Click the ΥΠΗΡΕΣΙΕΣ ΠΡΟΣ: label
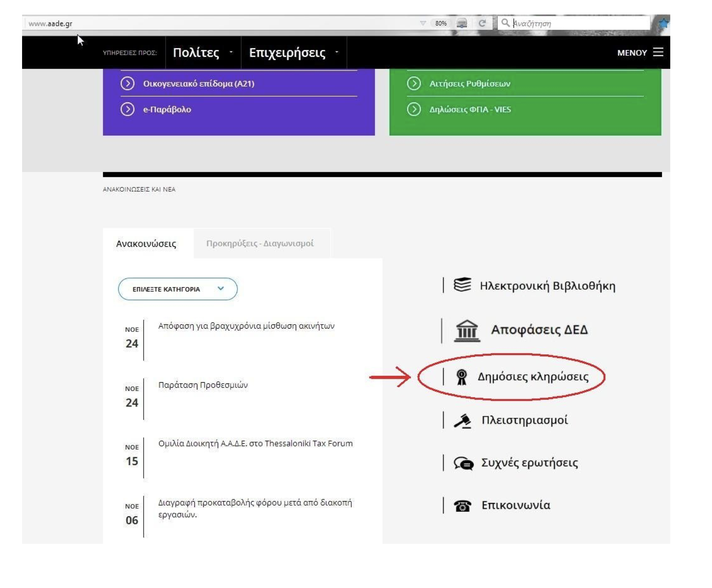Screen dimensions: 712x588 click(x=130, y=53)
